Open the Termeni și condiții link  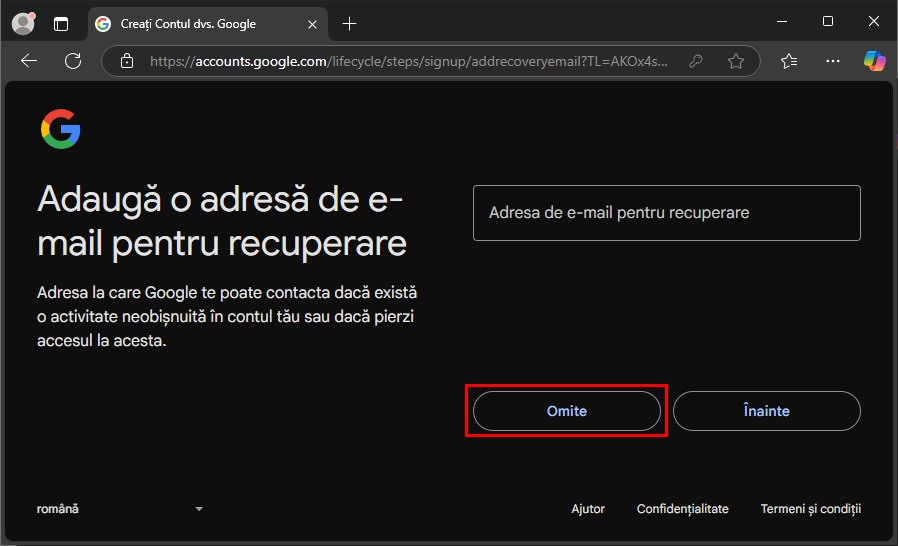810,509
